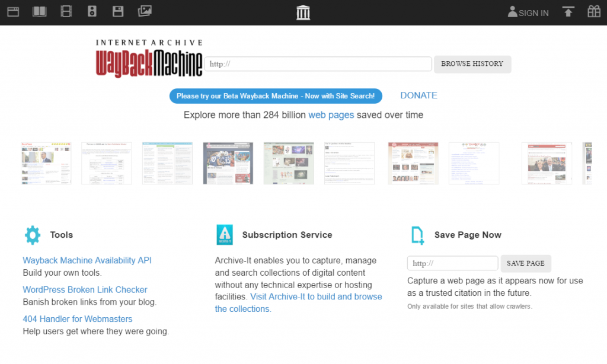Click the SIGN IN link
607x364 pixels.
pyautogui.click(x=533, y=13)
